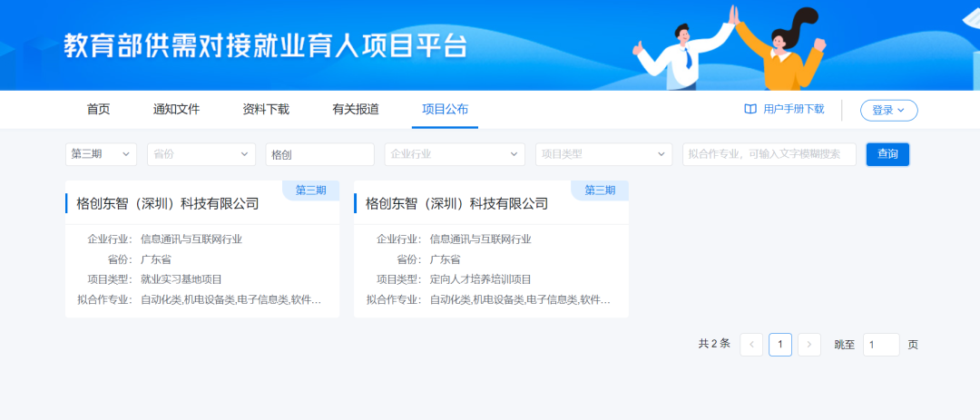
Task: Click the 查询 search button
Action: coord(887,154)
